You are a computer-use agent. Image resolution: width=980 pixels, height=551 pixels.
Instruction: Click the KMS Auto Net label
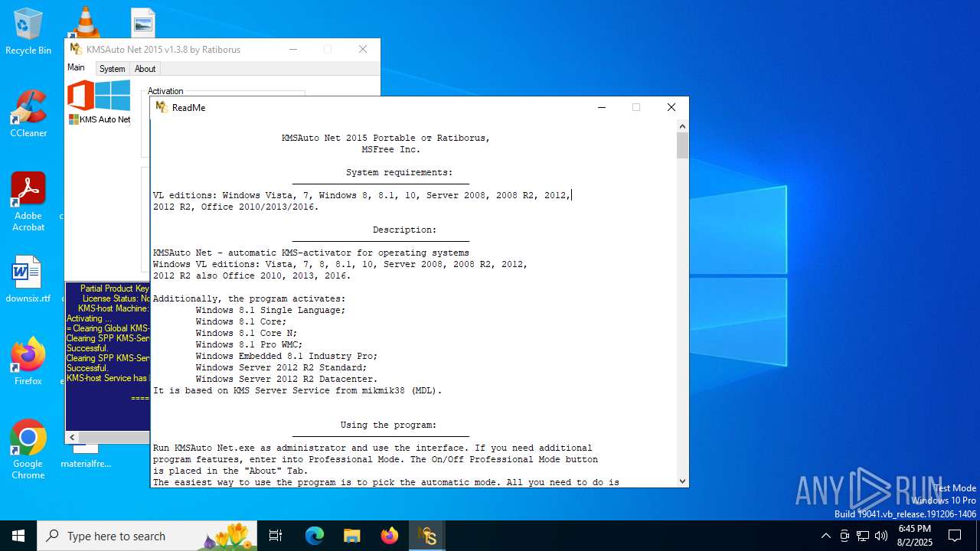click(100, 119)
